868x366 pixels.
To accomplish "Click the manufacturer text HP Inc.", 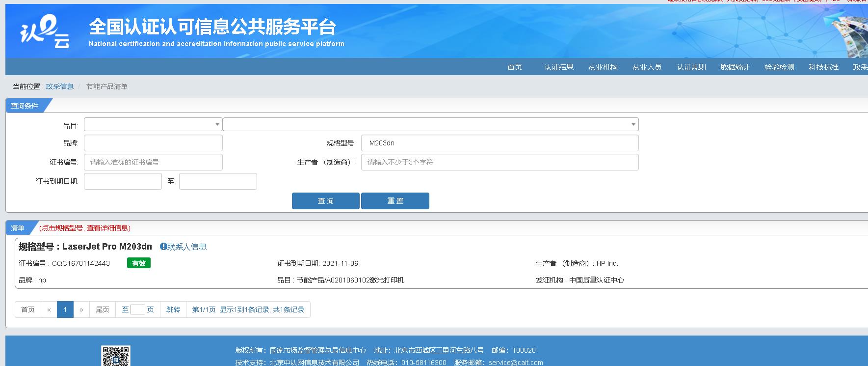I will (607, 263).
